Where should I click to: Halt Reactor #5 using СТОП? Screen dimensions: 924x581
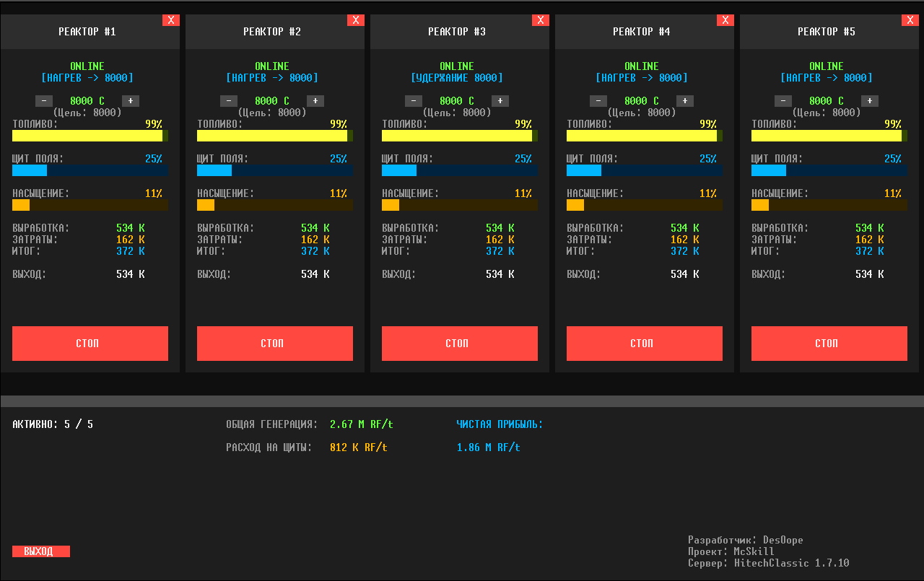(829, 344)
